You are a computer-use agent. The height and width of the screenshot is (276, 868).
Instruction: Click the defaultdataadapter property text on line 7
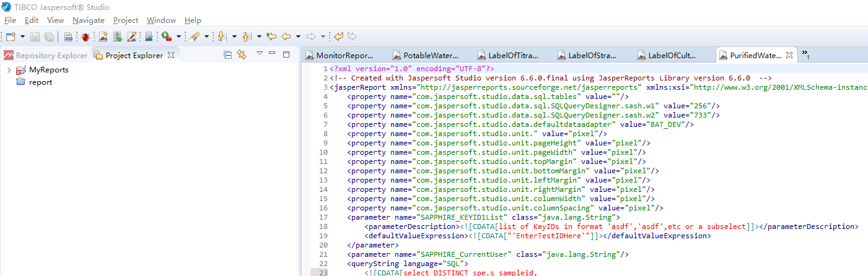coord(520,124)
